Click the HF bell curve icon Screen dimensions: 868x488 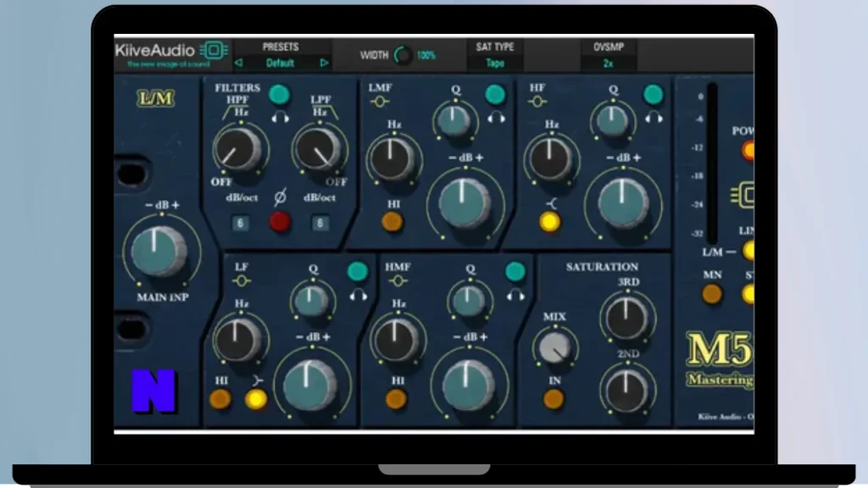(x=537, y=102)
